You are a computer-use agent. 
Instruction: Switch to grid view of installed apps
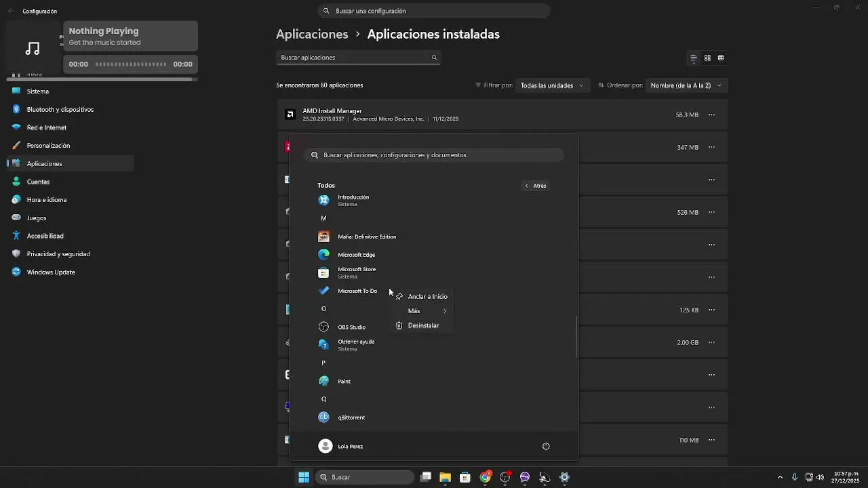point(707,58)
